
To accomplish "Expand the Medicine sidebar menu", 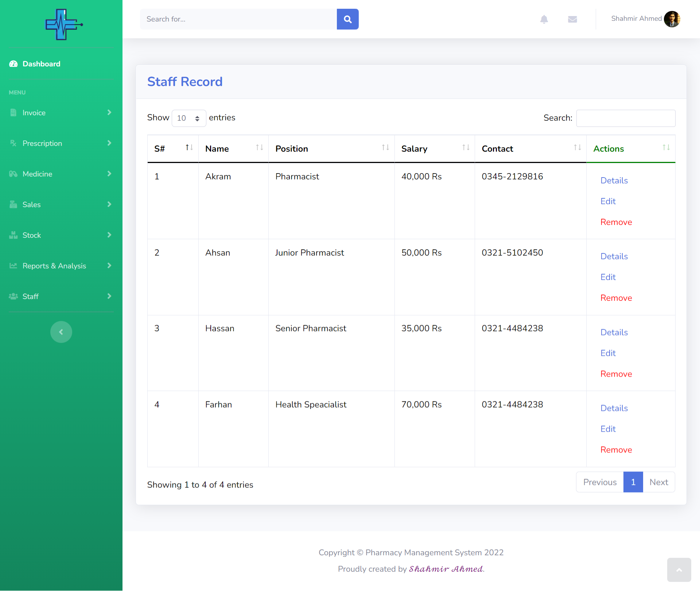I will (x=61, y=174).
